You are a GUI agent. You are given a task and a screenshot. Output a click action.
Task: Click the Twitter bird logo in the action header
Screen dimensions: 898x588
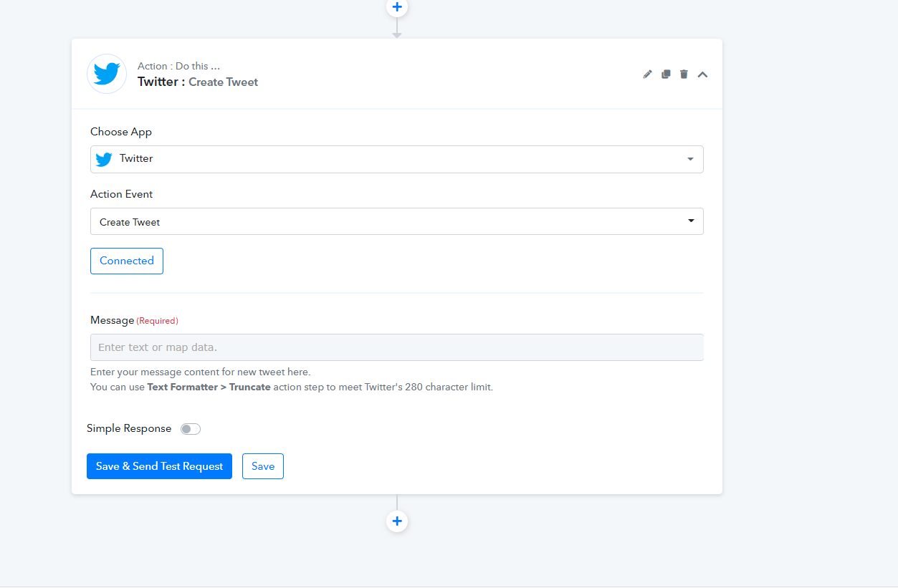coord(107,74)
